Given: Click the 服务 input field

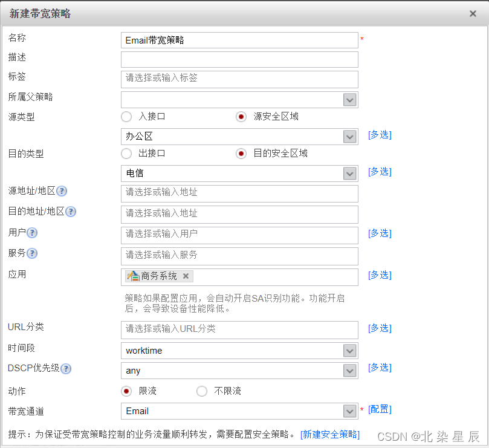Looking at the screenshot, I should (239, 256).
